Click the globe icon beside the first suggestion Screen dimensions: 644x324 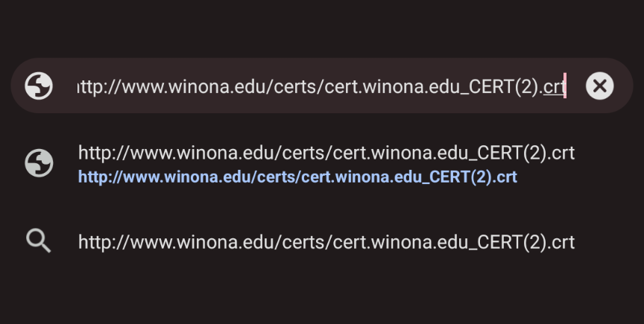(x=39, y=163)
